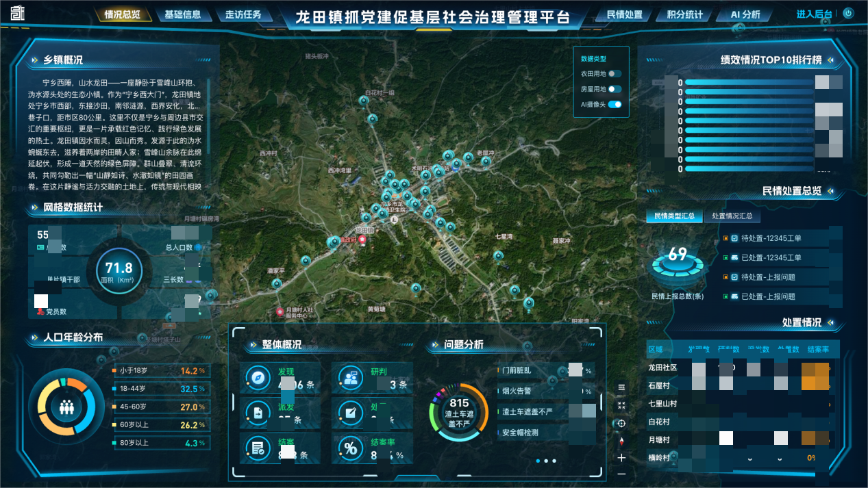Zoom out map with minus icon
This screenshot has width=868, height=488.
coord(621,474)
